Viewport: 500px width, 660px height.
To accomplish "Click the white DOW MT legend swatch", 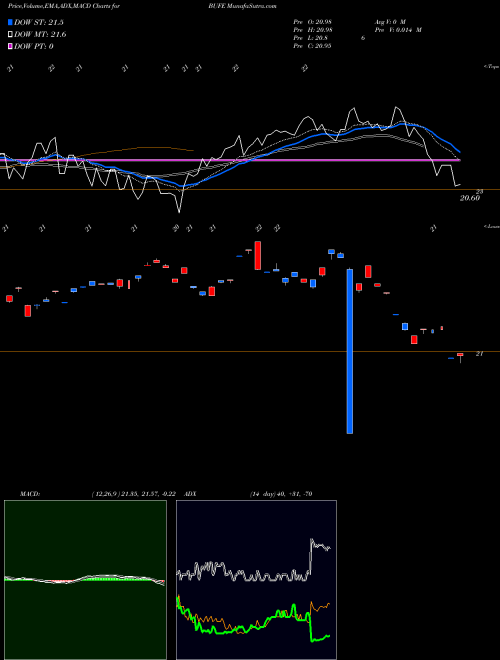I will click(10, 35).
